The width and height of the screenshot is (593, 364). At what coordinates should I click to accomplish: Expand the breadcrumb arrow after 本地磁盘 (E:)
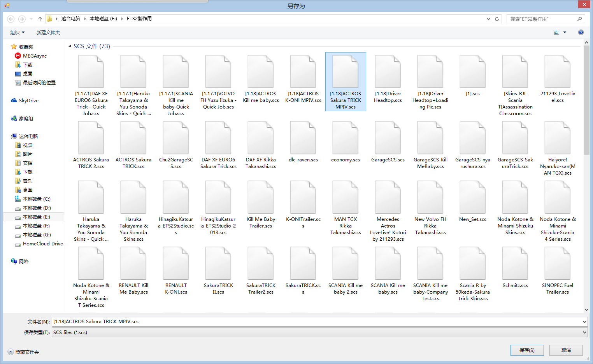point(122,19)
